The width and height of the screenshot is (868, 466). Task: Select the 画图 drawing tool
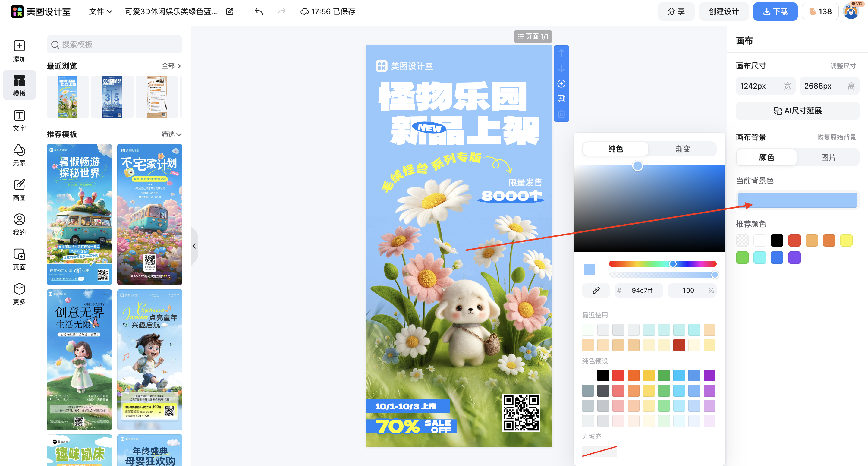tap(19, 190)
